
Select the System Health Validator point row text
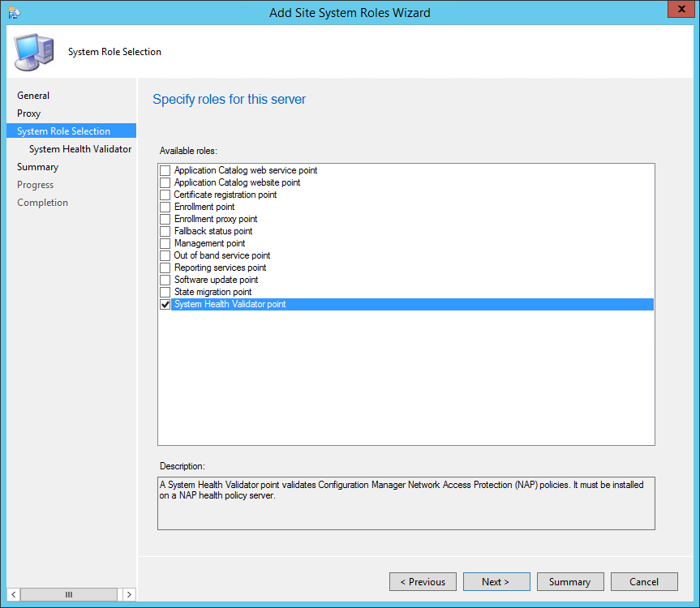(x=230, y=304)
